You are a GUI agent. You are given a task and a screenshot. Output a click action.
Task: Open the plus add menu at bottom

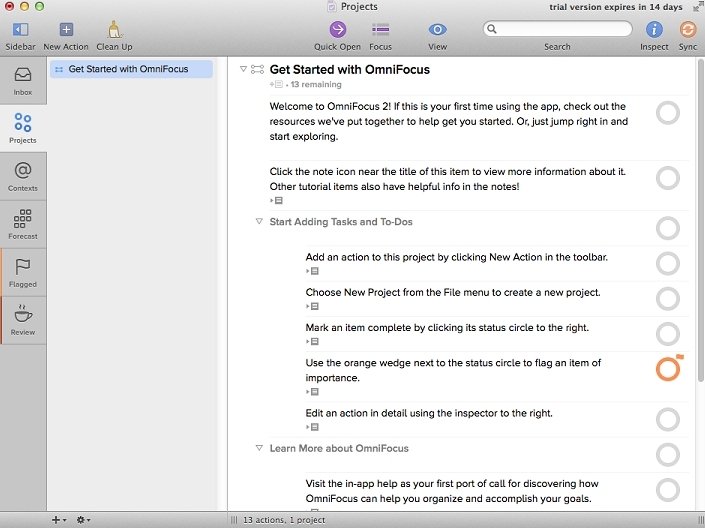coord(59,520)
